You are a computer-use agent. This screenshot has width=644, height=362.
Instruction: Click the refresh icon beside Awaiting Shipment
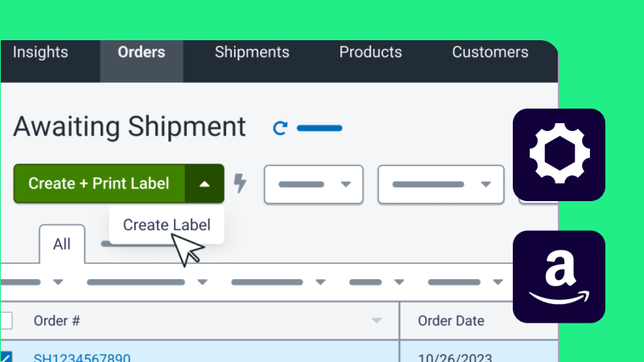click(x=280, y=129)
